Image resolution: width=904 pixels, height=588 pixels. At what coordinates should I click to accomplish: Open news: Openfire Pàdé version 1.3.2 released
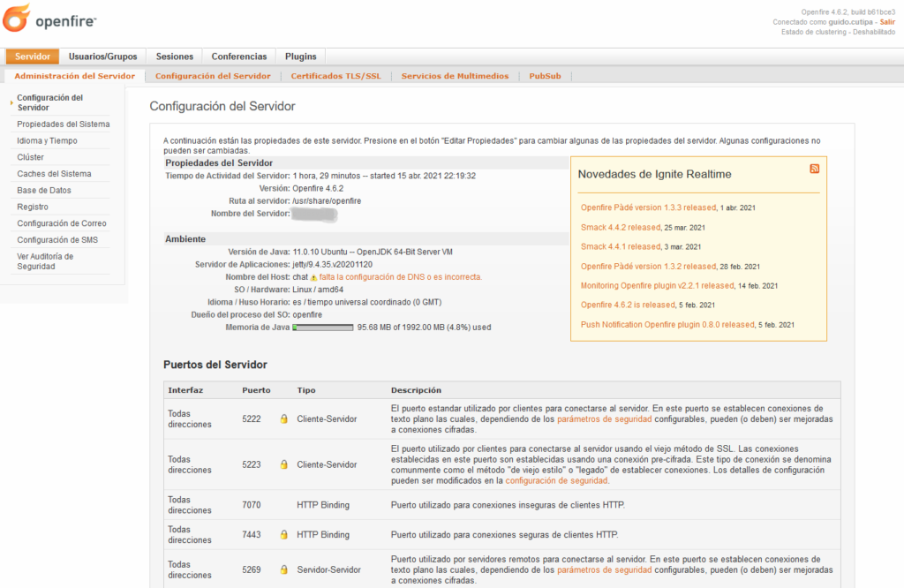coord(648,267)
